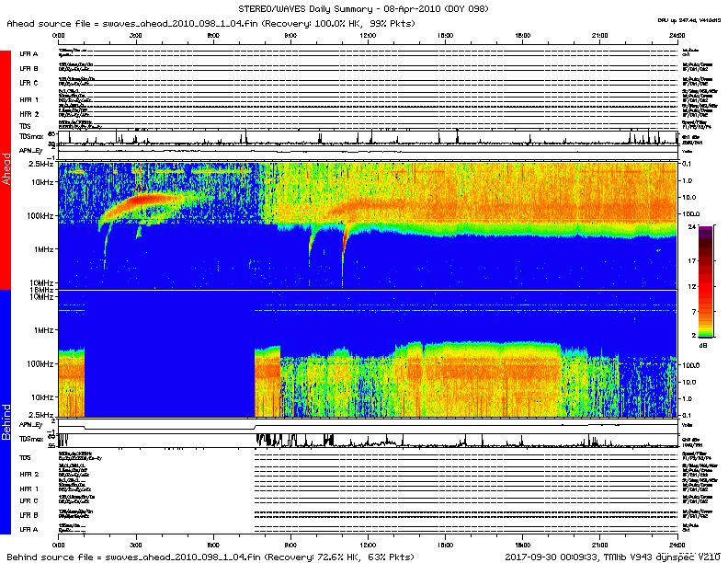Click the "LFR A" row label in Ahead panel
Viewport: 728px width, 563px height.
[x=28, y=55]
